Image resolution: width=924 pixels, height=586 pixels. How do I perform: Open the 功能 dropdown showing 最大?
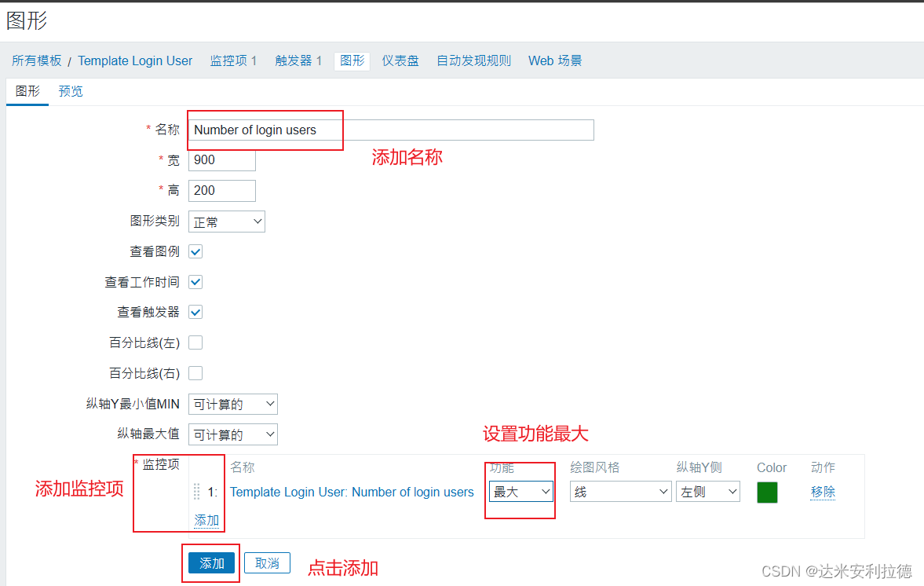pos(521,492)
